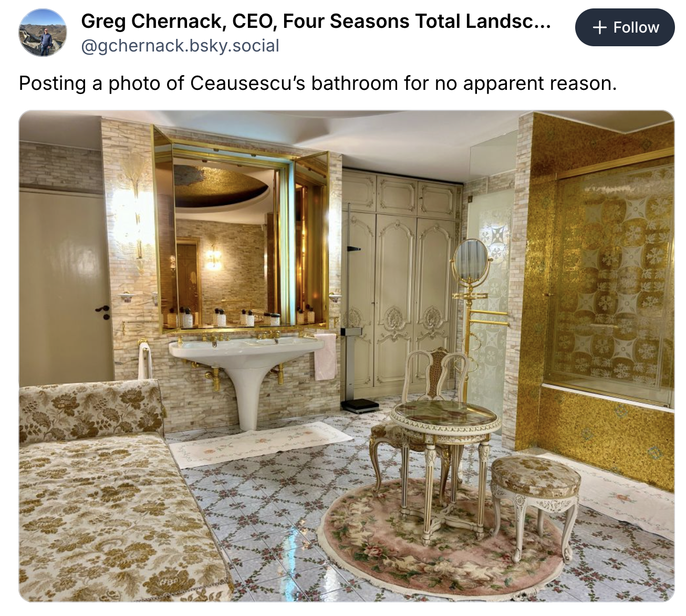
Task: Click the black door handle in the photo
Action: (x=105, y=312)
